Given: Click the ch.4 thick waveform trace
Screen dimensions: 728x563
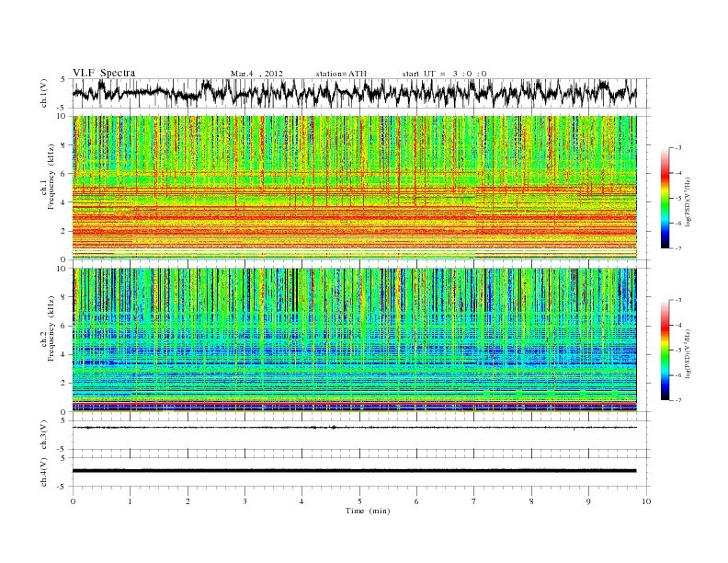Looking at the screenshot, I should click(x=354, y=471).
